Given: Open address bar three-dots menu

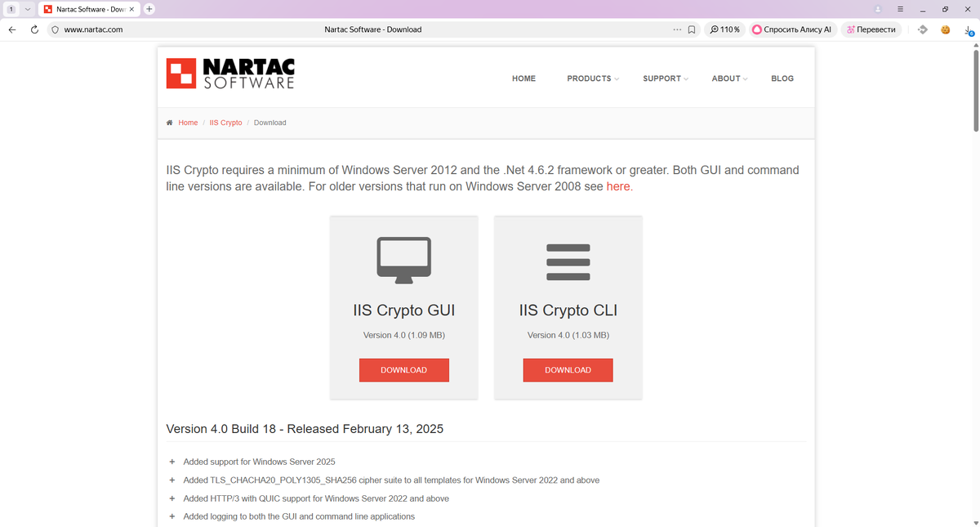Looking at the screenshot, I should pyautogui.click(x=676, y=29).
